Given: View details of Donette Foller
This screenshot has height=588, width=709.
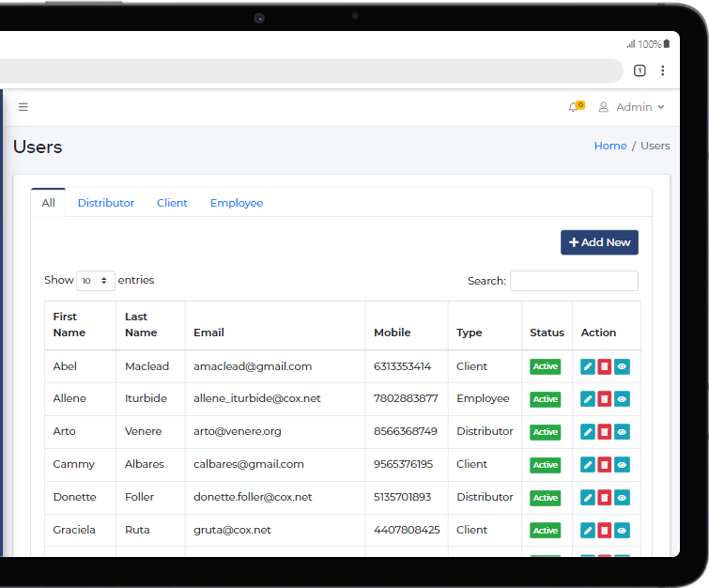Looking at the screenshot, I should 622,498.
